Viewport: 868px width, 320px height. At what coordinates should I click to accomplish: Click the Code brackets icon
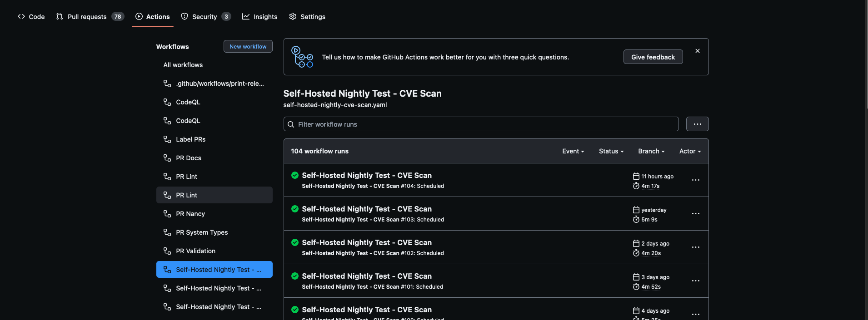[x=21, y=16]
